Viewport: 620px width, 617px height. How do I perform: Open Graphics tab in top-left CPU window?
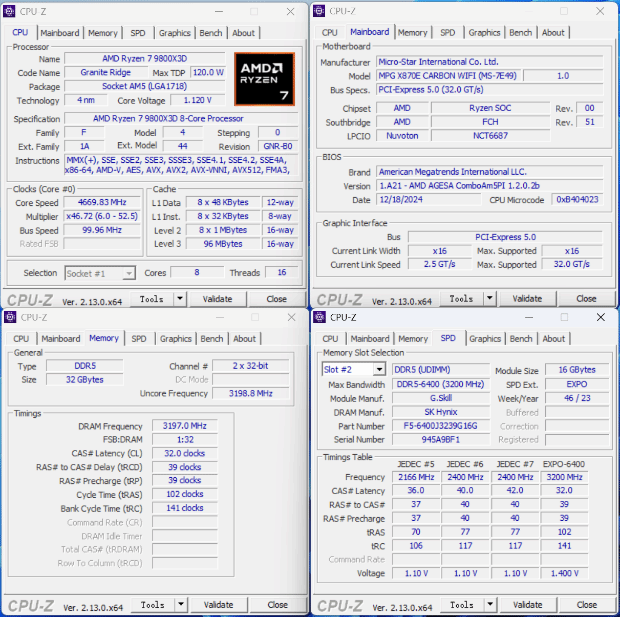click(175, 33)
